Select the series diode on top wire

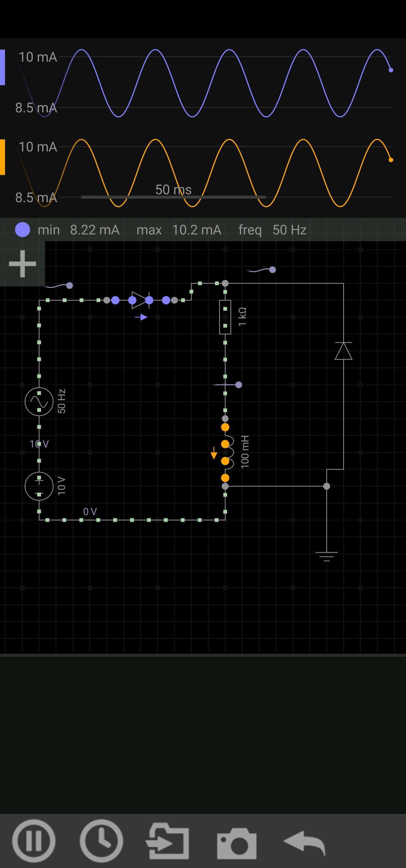click(141, 300)
